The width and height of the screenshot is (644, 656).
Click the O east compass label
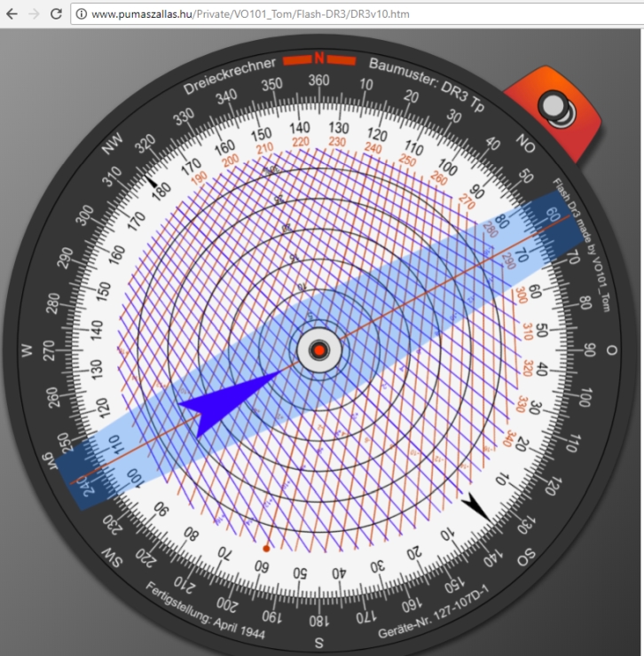pyautogui.click(x=611, y=350)
